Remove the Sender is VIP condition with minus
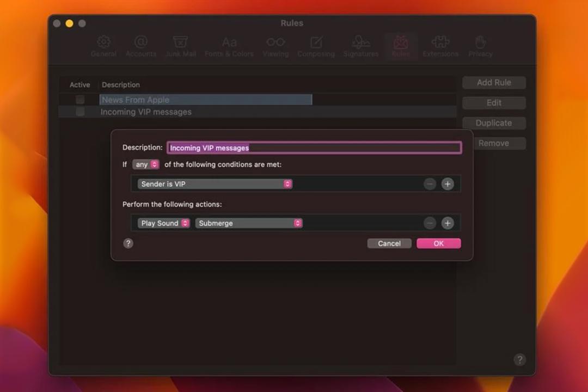This screenshot has height=392, width=588. click(430, 184)
